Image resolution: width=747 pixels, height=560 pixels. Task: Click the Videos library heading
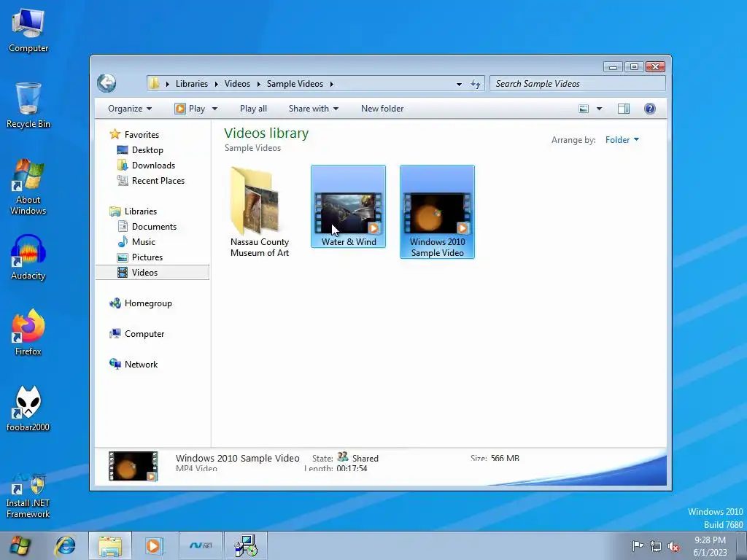click(266, 133)
